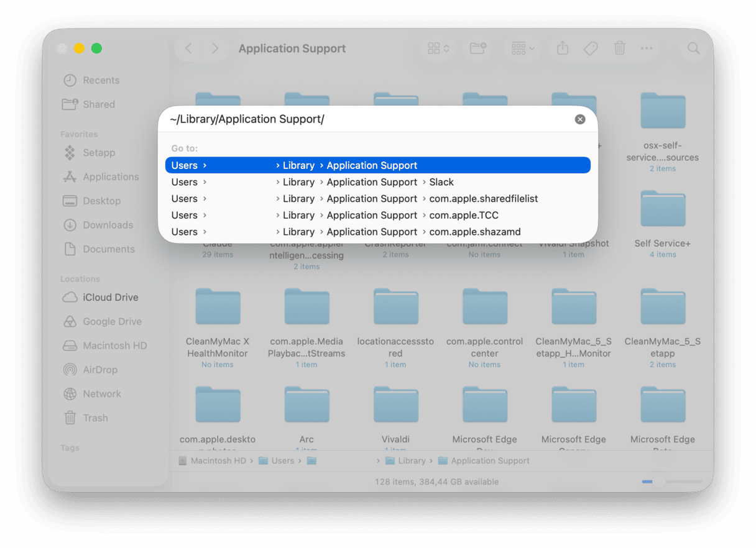The width and height of the screenshot is (756, 548).
Task: Open Google Drive in the sidebar
Action: (103, 321)
